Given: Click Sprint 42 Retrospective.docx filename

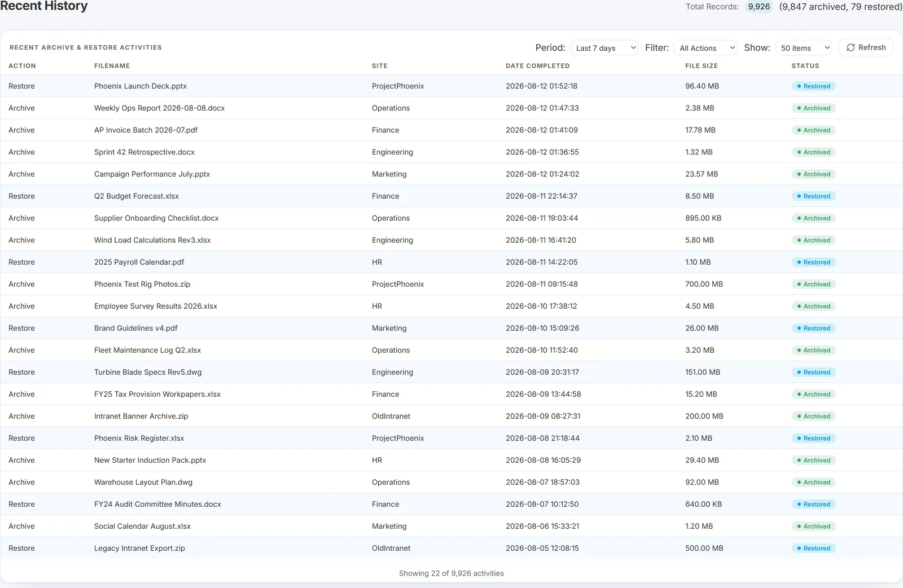Looking at the screenshot, I should pos(144,152).
